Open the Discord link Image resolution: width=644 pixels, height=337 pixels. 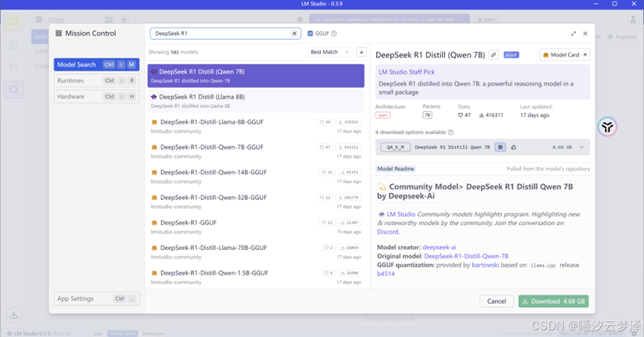[388, 232]
